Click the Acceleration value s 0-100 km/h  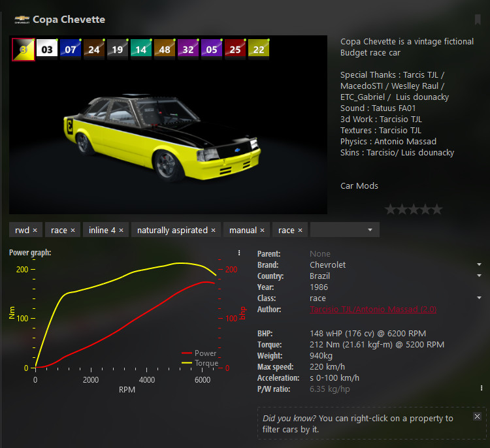tap(335, 378)
